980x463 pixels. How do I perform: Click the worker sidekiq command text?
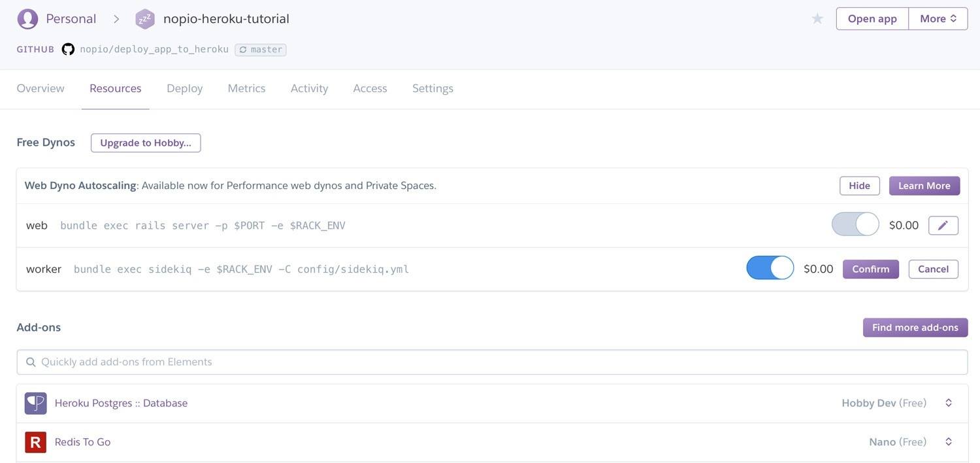point(241,269)
